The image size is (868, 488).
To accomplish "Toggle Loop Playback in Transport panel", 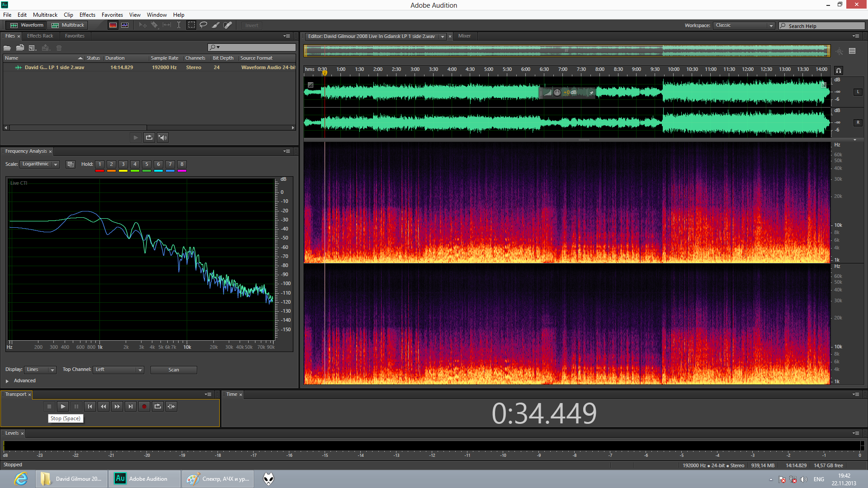I will pyautogui.click(x=158, y=407).
